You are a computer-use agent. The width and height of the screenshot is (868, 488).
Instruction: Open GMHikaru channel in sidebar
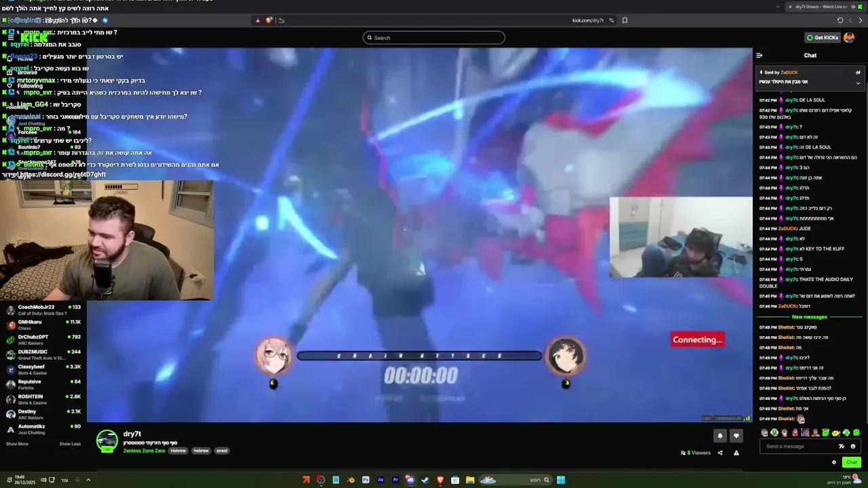43,325
